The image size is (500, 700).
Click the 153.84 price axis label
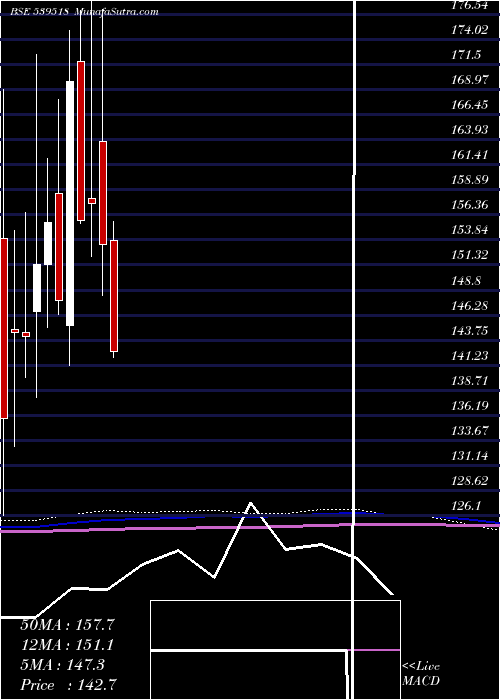click(x=470, y=230)
